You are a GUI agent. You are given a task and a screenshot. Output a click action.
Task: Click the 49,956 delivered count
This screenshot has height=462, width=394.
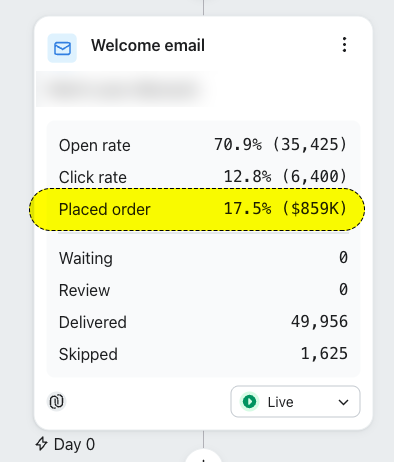point(319,322)
